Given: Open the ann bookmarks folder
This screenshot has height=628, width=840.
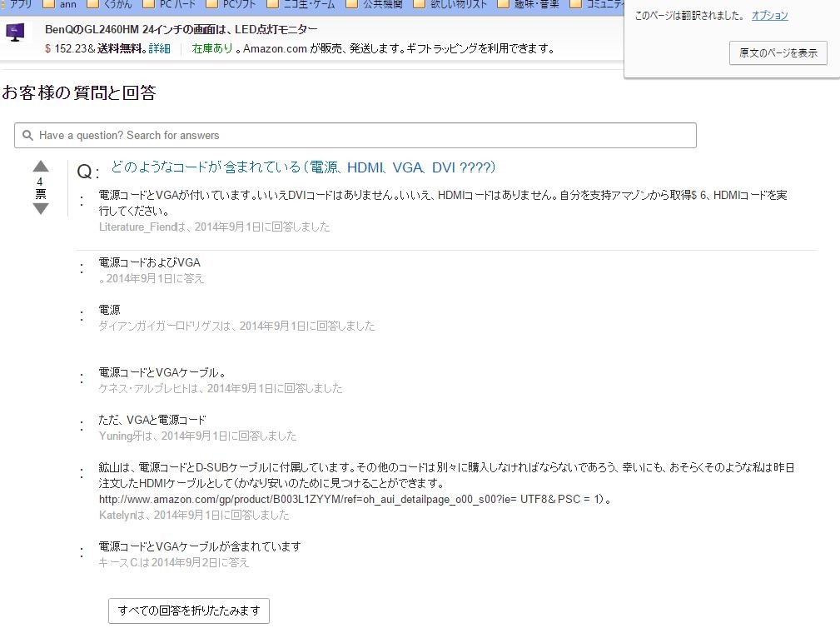Looking at the screenshot, I should [60, 4].
